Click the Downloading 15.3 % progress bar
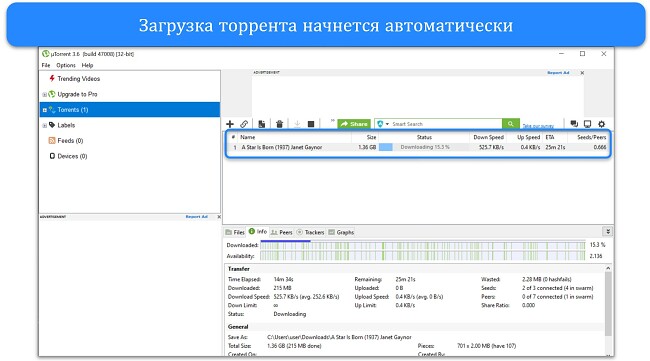The width and height of the screenshot is (650, 361). [424, 147]
